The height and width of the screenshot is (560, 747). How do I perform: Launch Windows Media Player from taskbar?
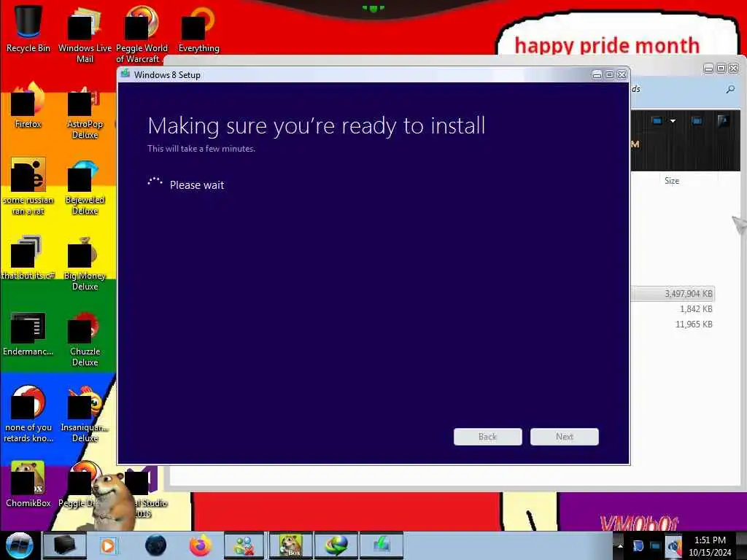tap(108, 545)
